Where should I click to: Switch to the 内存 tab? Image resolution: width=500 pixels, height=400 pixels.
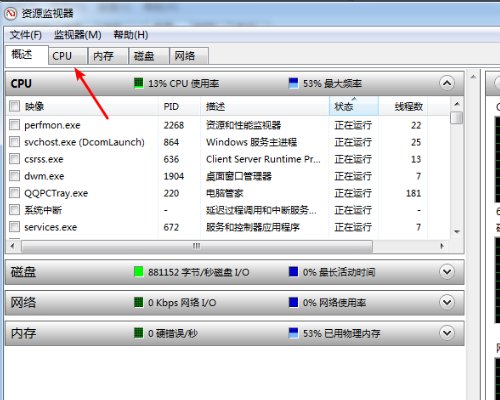tap(108, 56)
